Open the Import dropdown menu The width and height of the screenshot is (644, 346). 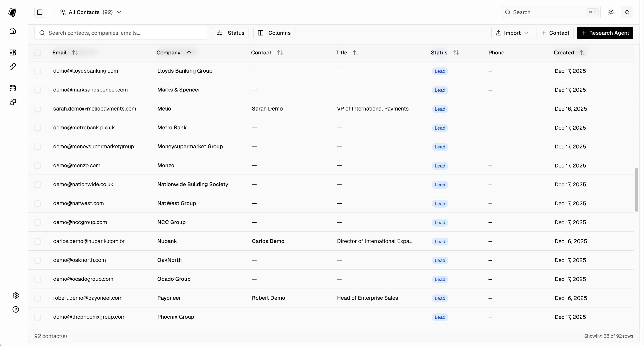click(x=512, y=33)
